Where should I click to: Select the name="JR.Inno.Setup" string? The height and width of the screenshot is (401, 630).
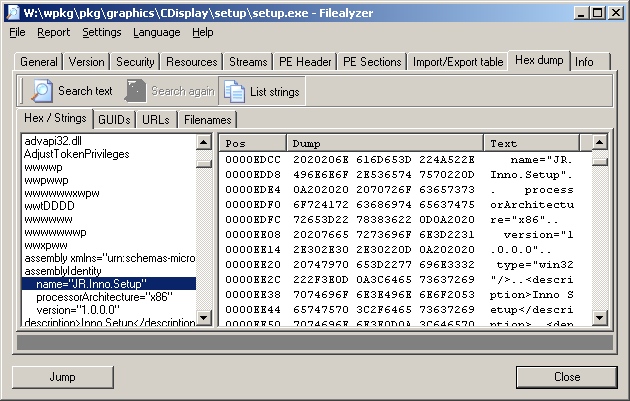tap(109, 284)
